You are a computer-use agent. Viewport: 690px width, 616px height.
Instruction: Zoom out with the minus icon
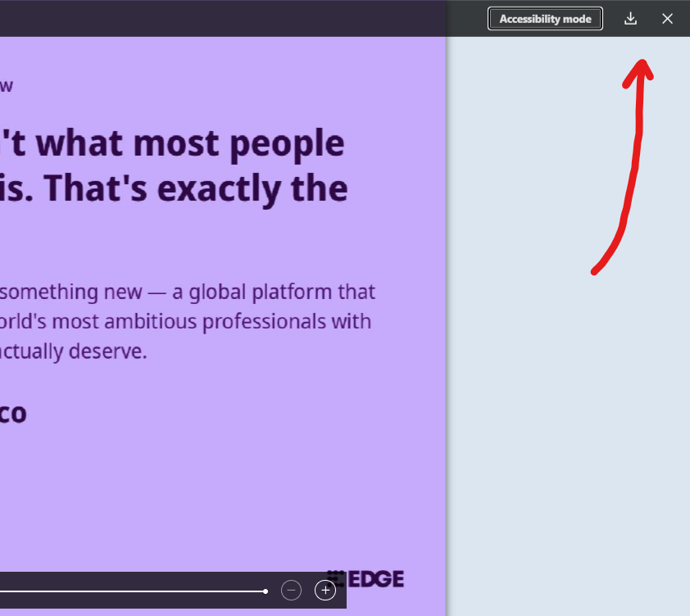click(291, 590)
